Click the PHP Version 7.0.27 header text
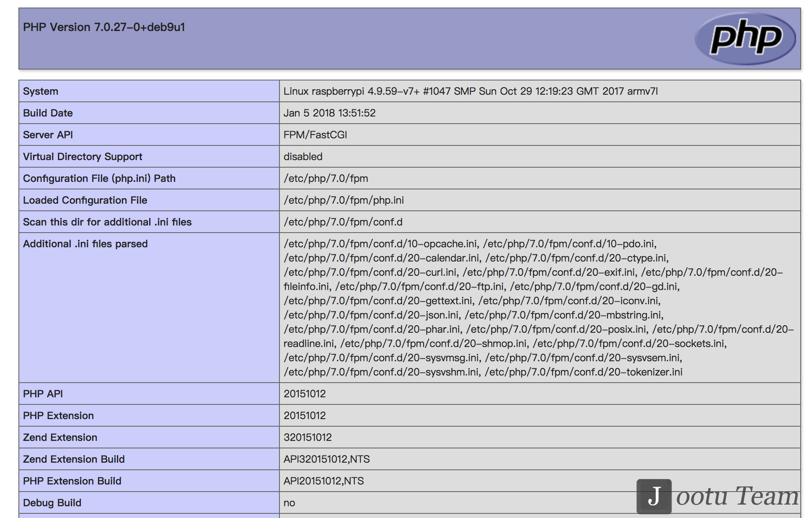Image resolution: width=812 pixels, height=518 pixels. click(104, 27)
